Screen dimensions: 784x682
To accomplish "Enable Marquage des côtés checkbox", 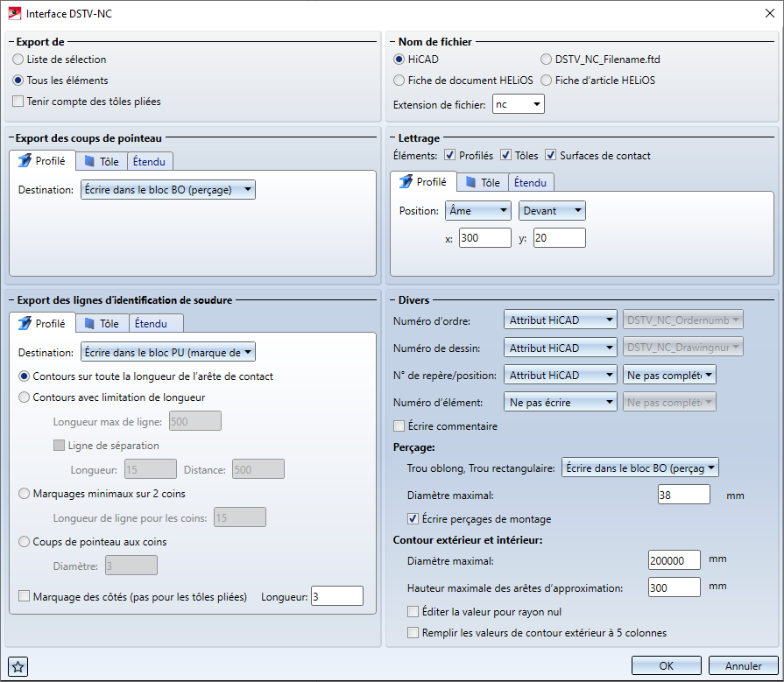I will point(24,596).
